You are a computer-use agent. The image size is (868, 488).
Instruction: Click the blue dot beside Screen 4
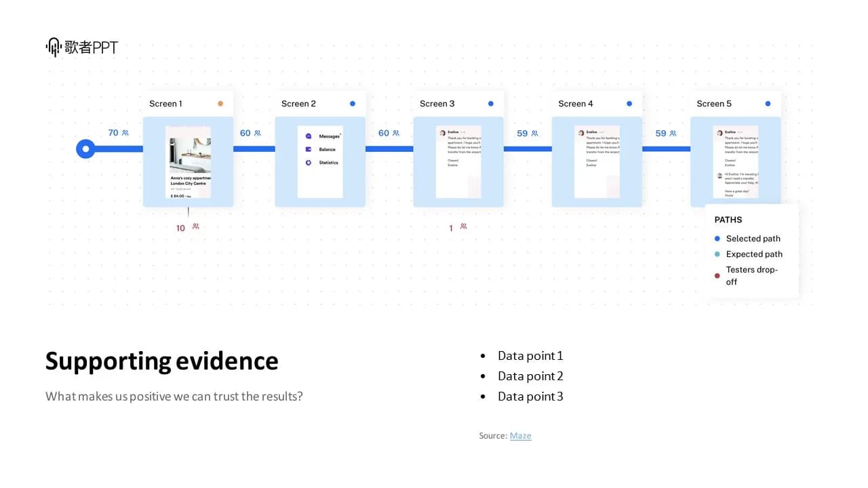pyautogui.click(x=629, y=104)
